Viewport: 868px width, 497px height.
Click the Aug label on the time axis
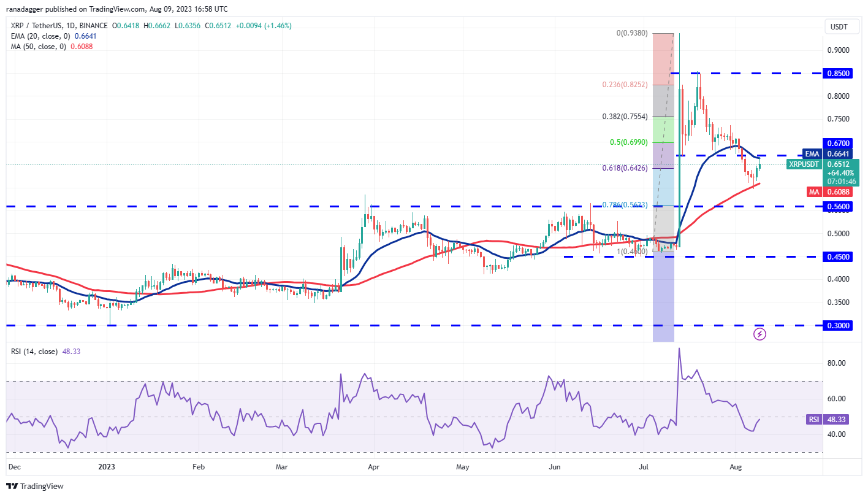click(735, 467)
